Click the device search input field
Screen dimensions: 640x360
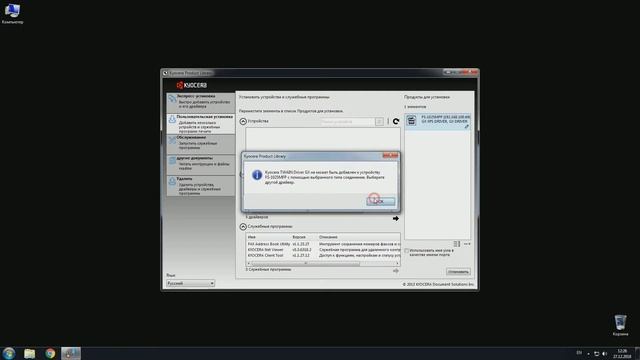[347, 122]
